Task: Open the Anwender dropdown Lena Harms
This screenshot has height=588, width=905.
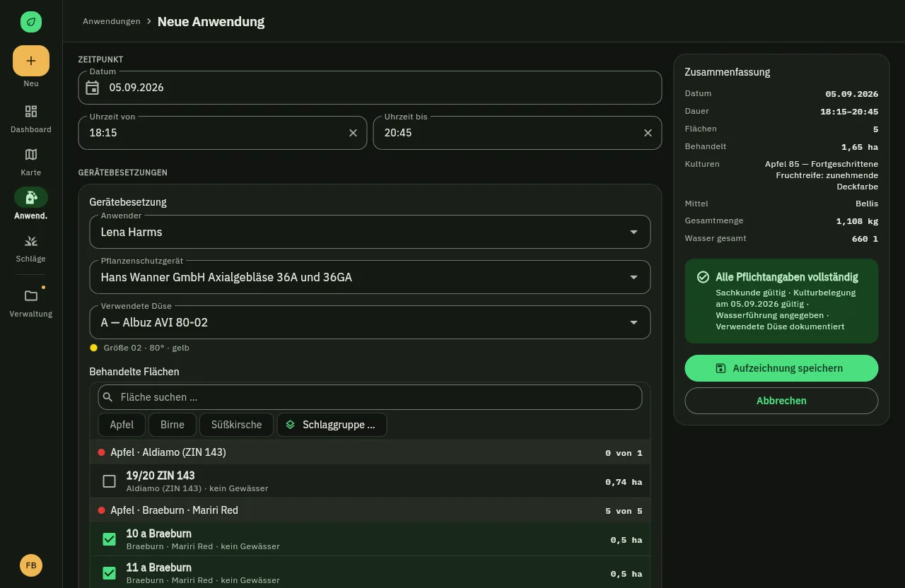Action: pos(370,232)
